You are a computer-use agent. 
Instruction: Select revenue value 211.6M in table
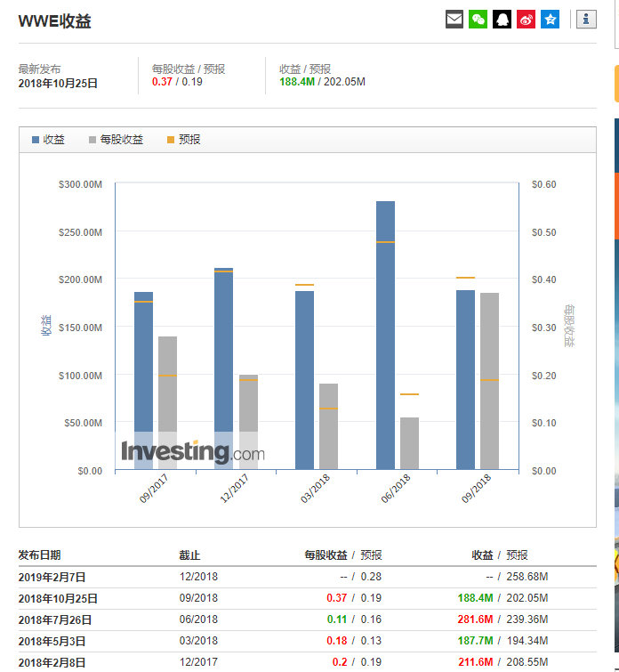tap(476, 662)
